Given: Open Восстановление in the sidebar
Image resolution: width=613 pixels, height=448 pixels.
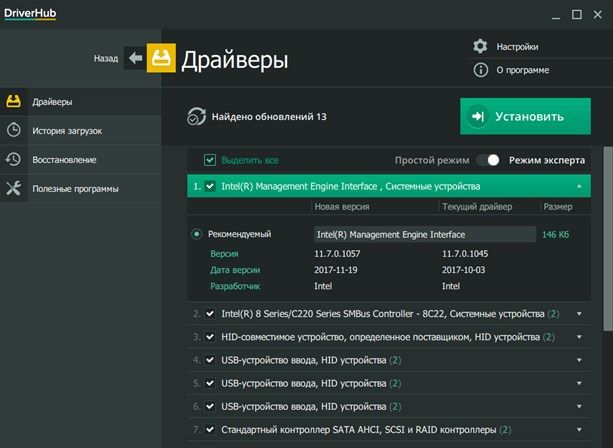Looking at the screenshot, I should coord(81,159).
